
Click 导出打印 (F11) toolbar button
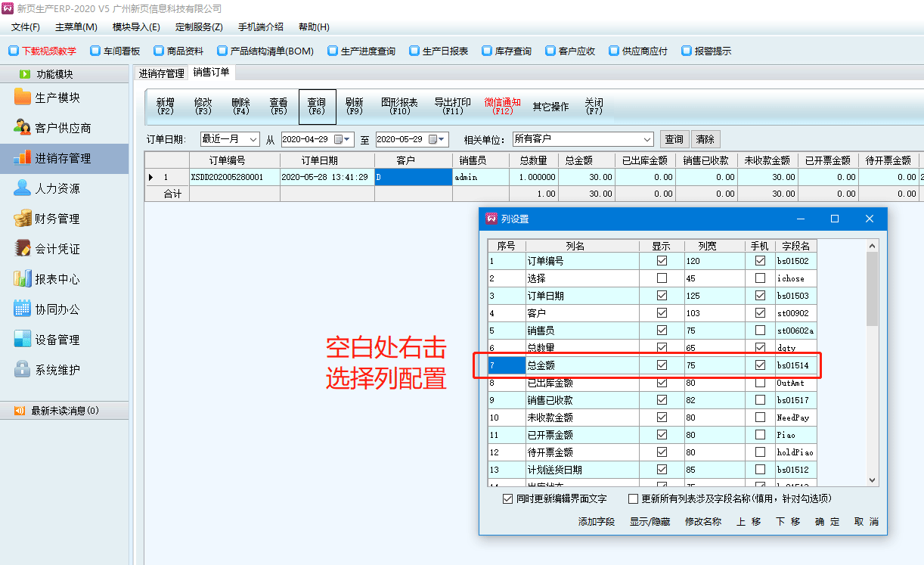(x=452, y=106)
